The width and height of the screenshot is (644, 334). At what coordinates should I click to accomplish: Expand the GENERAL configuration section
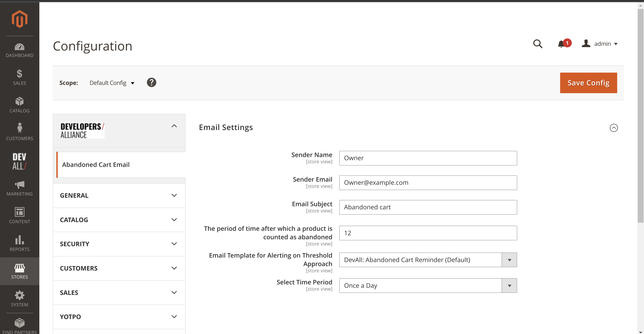pos(119,196)
